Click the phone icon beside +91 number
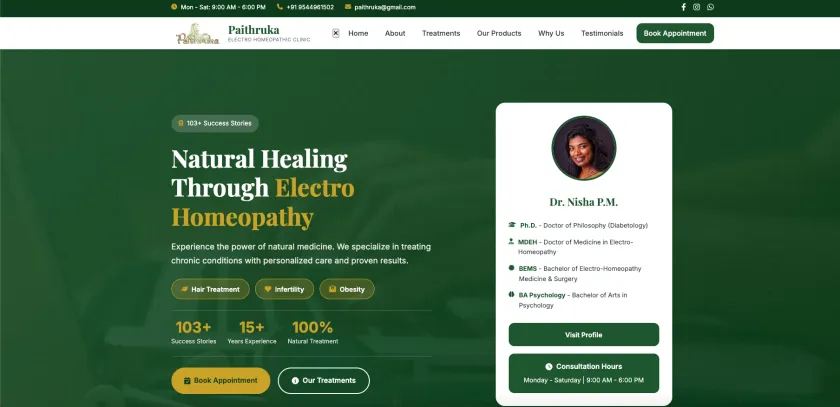The height and width of the screenshot is (407, 840). (x=280, y=7)
